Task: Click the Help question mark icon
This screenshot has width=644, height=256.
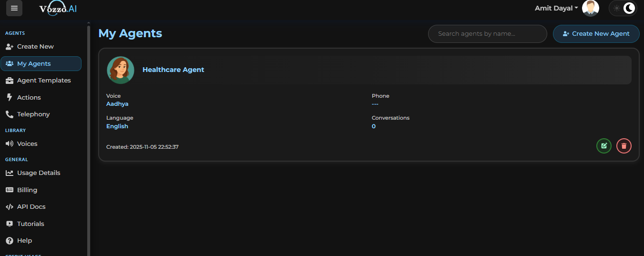Action: (x=10, y=241)
